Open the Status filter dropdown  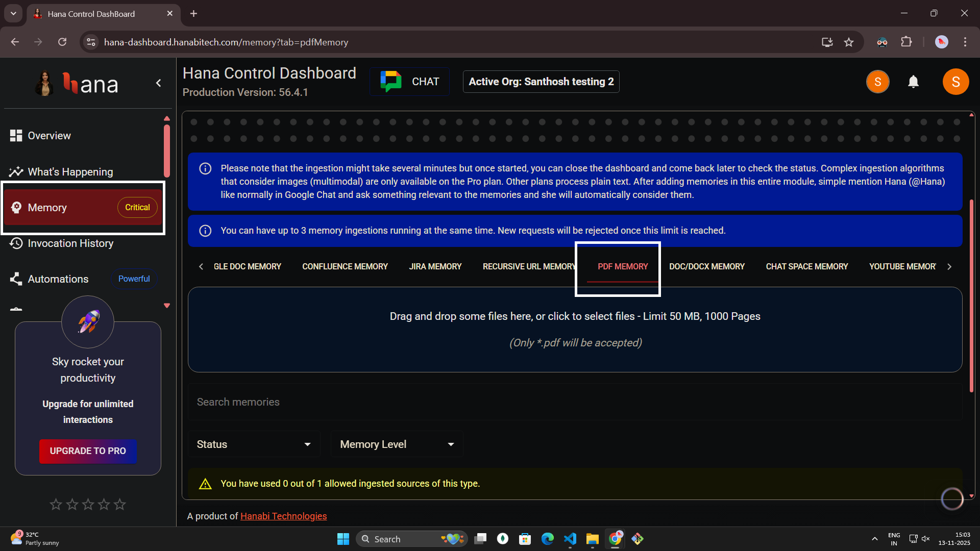254,444
